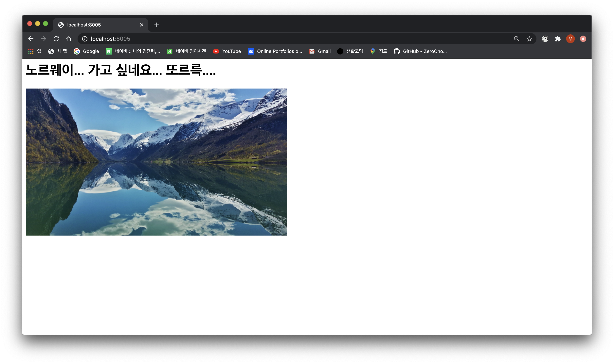Click the browser update indicator icon
Viewport: 614px width, 364px height.
pyautogui.click(x=583, y=39)
